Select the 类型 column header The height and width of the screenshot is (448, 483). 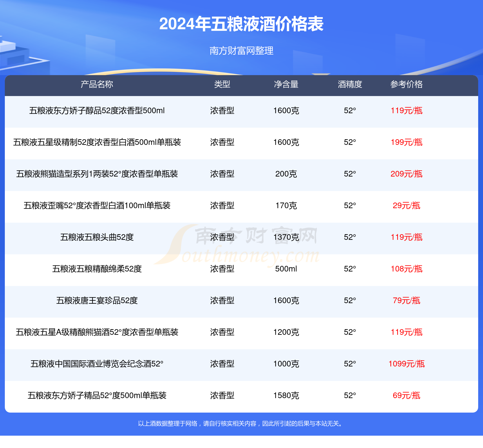point(222,84)
